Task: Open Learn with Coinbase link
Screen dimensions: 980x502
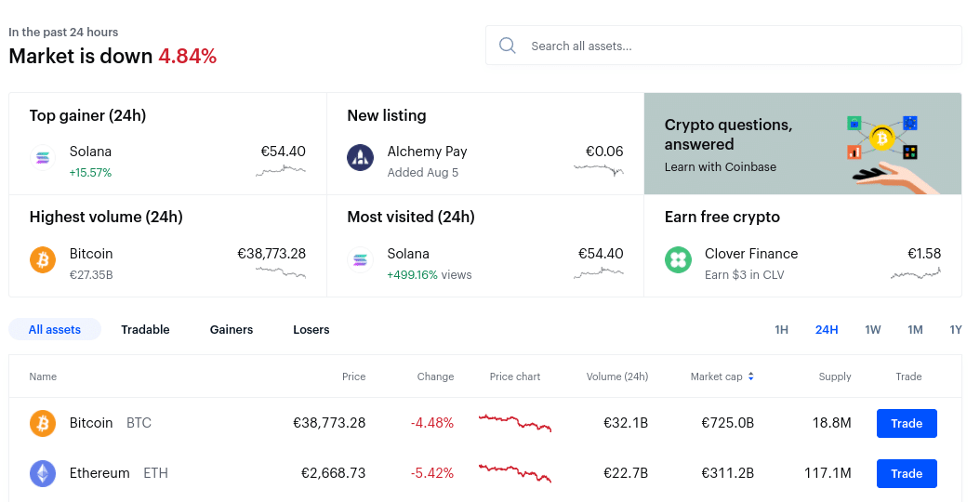Action: click(720, 167)
